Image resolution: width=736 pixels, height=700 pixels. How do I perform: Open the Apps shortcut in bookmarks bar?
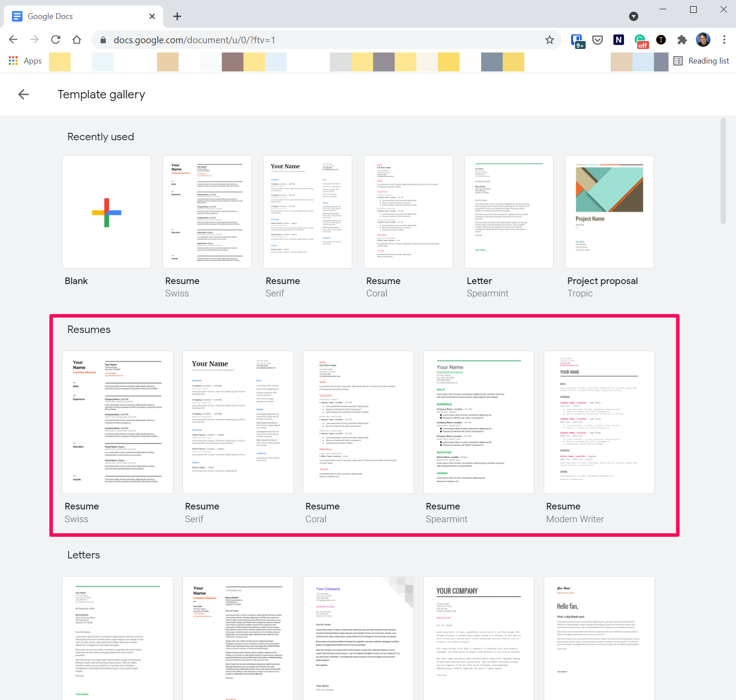tap(25, 61)
